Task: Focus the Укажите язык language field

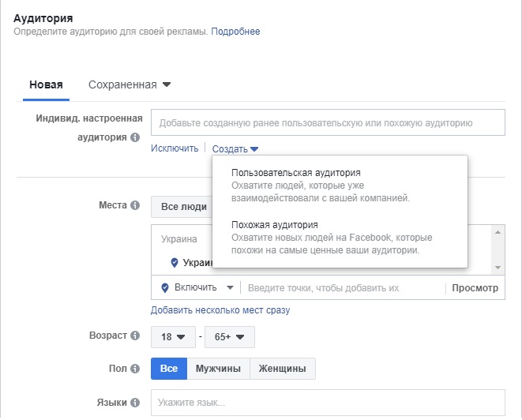Action: (328, 403)
